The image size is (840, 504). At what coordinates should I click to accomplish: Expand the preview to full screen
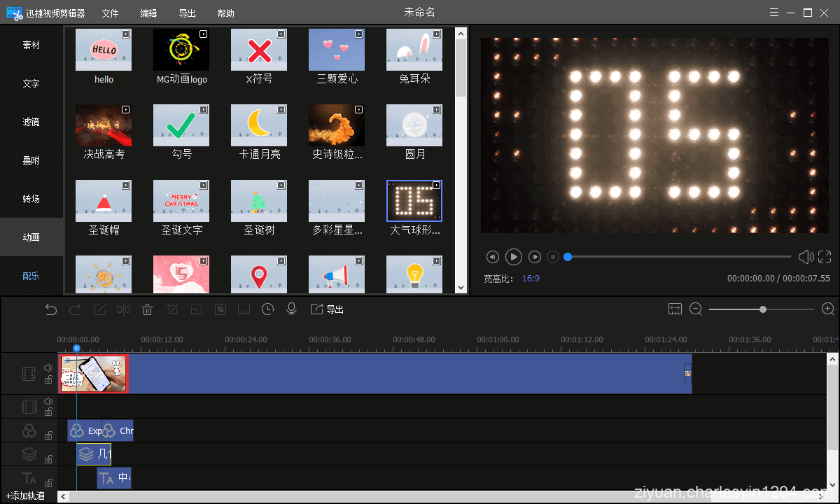825,257
